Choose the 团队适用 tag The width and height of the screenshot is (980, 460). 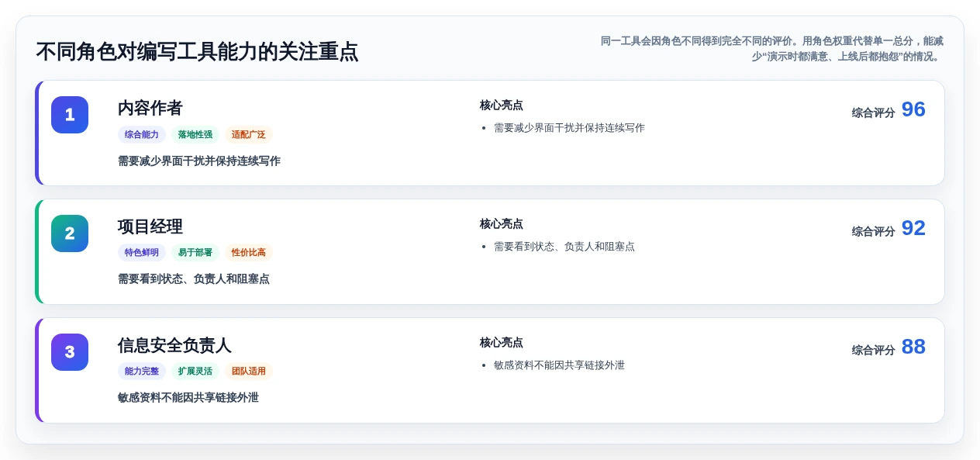[x=249, y=371]
